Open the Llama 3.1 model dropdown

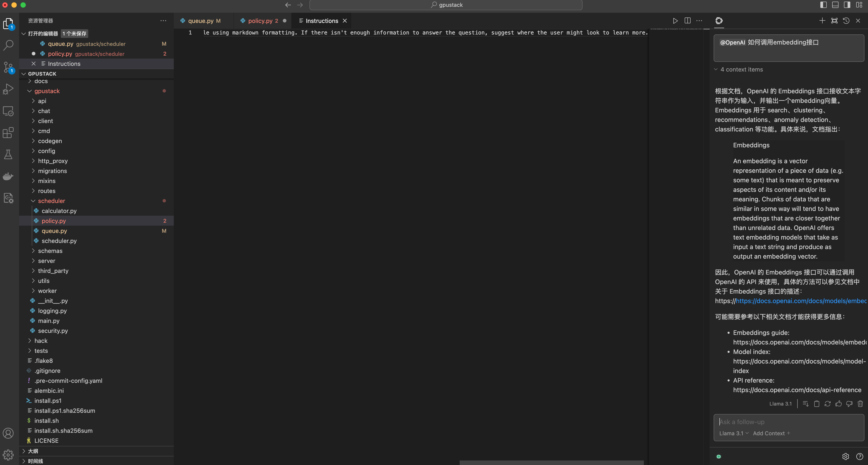coord(733,433)
